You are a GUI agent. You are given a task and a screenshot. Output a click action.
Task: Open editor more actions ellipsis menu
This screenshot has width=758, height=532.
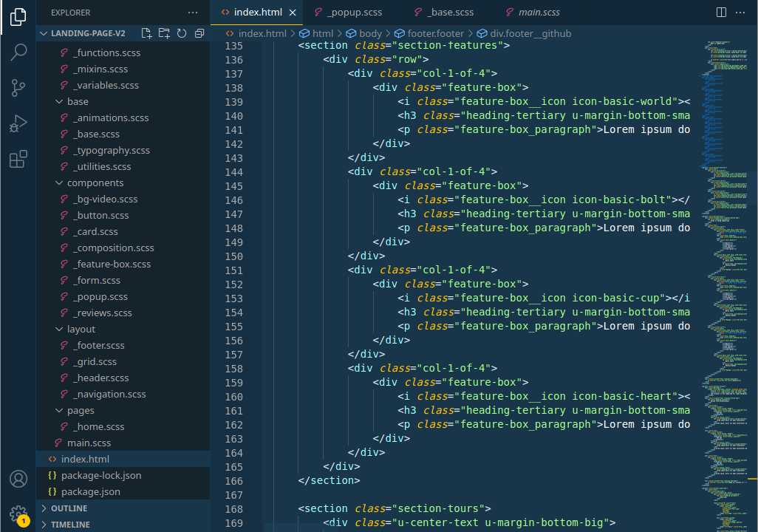pyautogui.click(x=740, y=13)
